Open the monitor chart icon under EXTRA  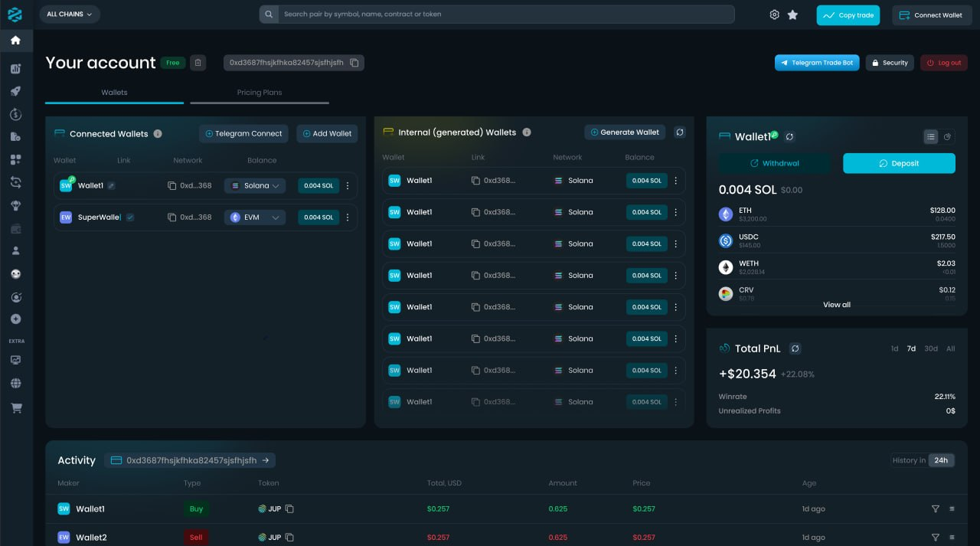pos(15,360)
